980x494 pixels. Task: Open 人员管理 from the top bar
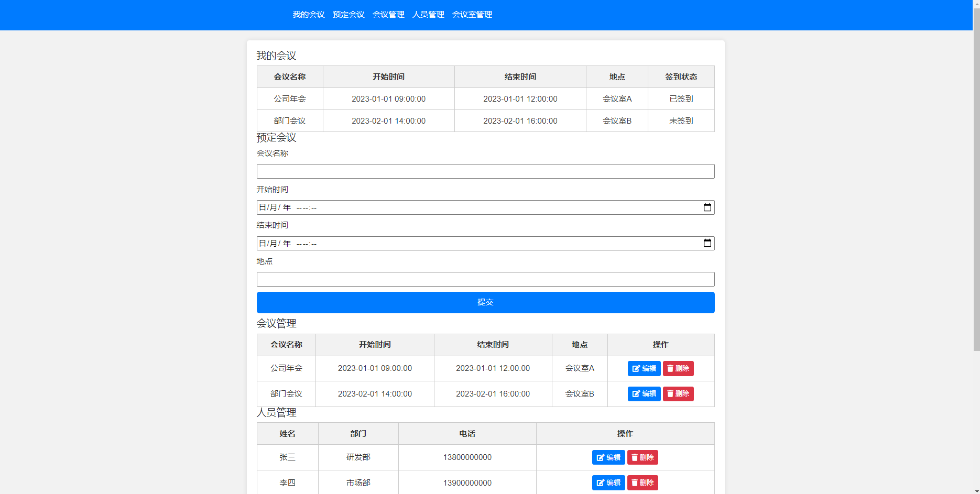coord(428,15)
